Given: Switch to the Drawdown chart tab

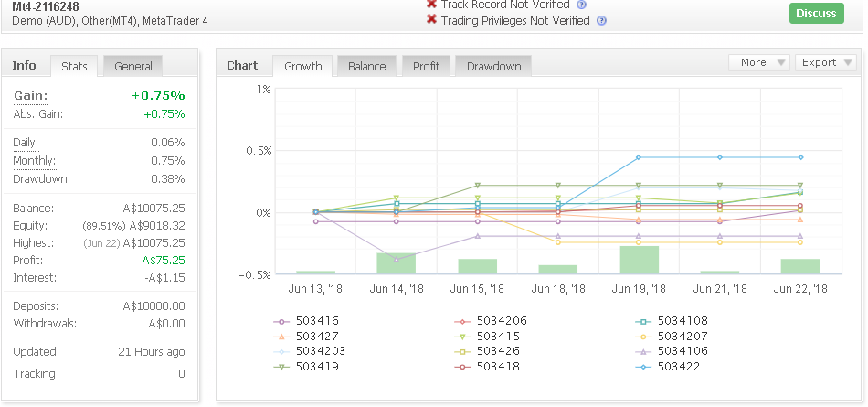Looking at the screenshot, I should click(x=493, y=66).
